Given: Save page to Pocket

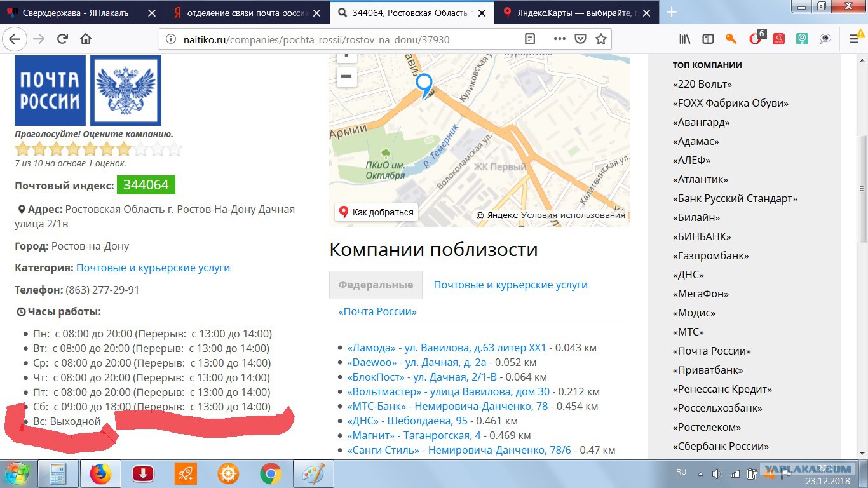Looking at the screenshot, I should point(580,39).
